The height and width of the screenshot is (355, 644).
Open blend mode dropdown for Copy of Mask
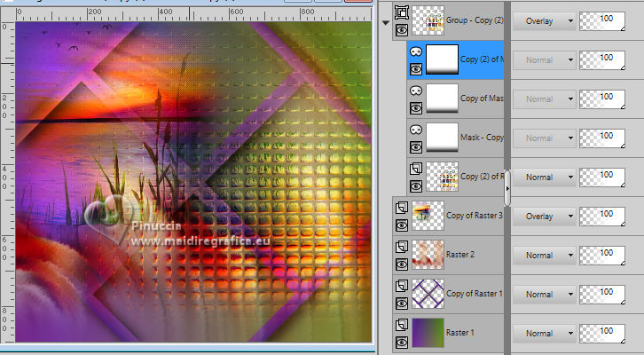(545, 99)
